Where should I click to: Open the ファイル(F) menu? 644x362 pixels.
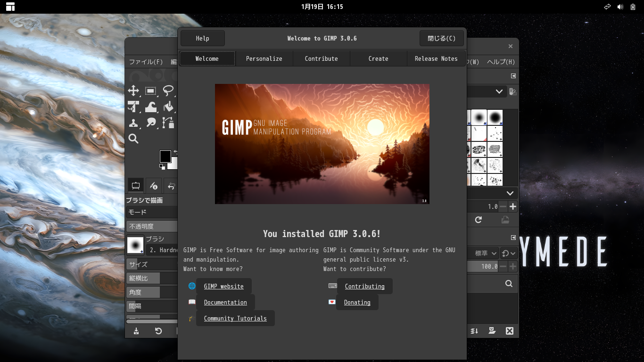pos(146,62)
